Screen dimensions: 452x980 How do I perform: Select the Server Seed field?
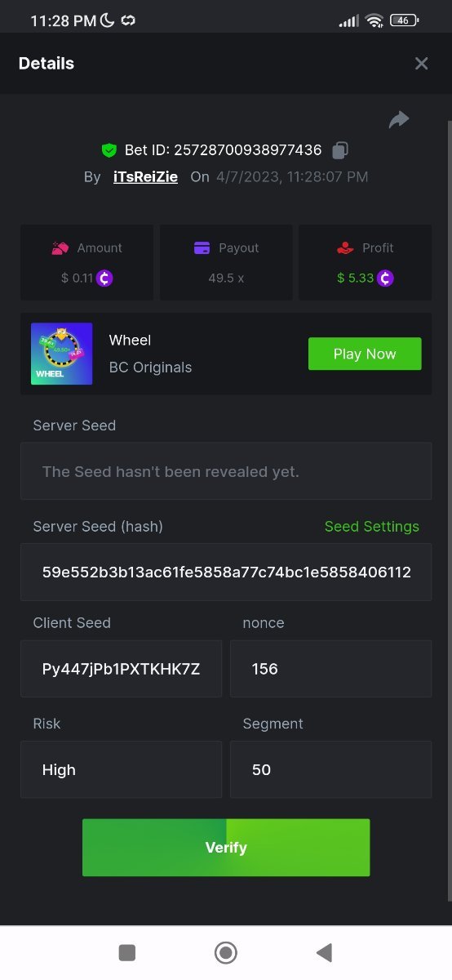[x=226, y=471]
